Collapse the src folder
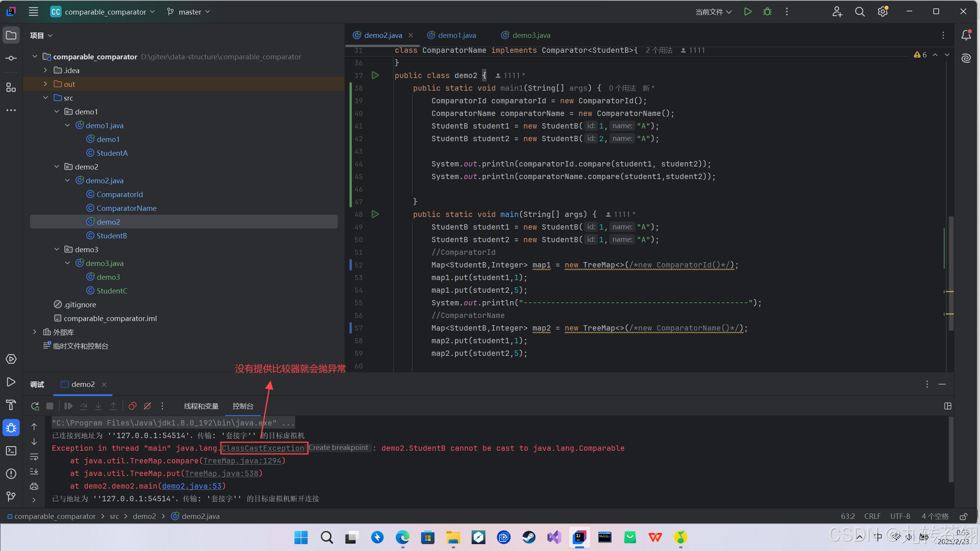 46,98
